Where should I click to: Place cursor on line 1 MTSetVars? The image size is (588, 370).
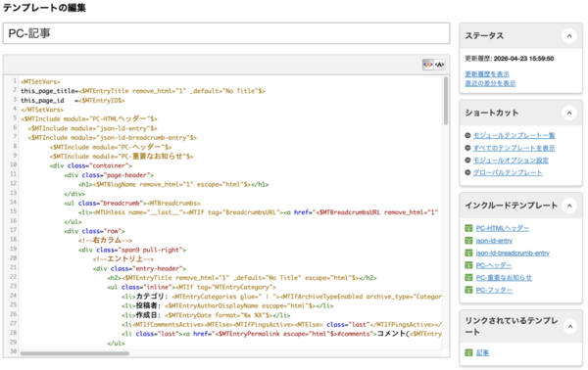point(40,81)
